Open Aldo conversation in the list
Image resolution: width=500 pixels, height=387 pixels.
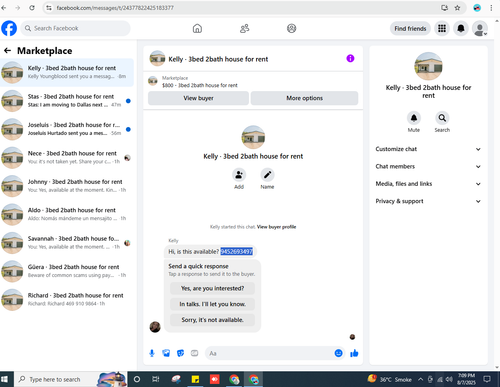[67, 214]
